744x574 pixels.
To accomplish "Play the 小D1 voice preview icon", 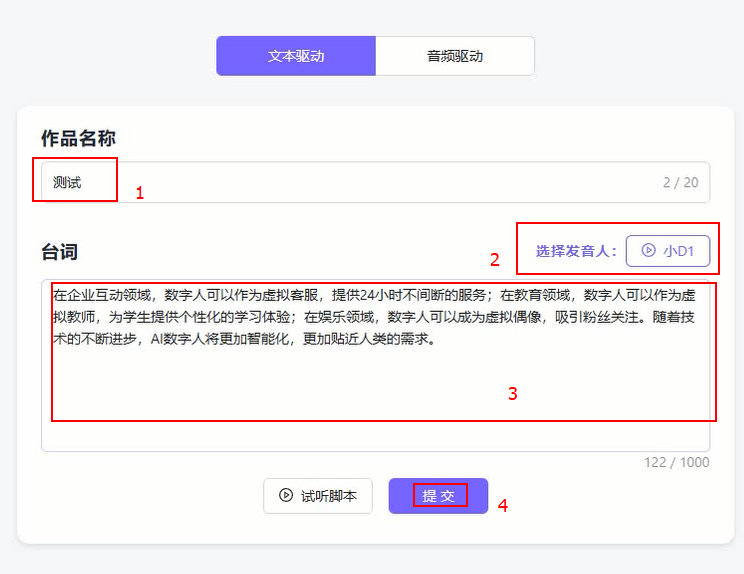I will click(x=649, y=250).
